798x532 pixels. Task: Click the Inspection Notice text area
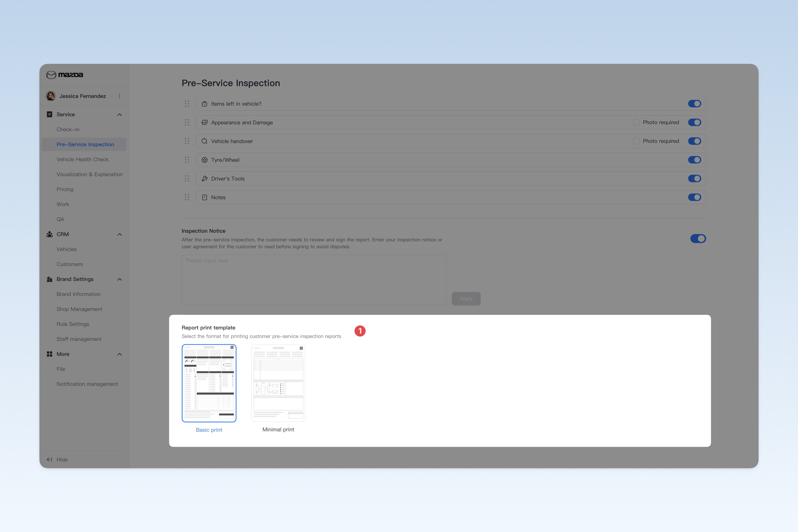pos(314,280)
